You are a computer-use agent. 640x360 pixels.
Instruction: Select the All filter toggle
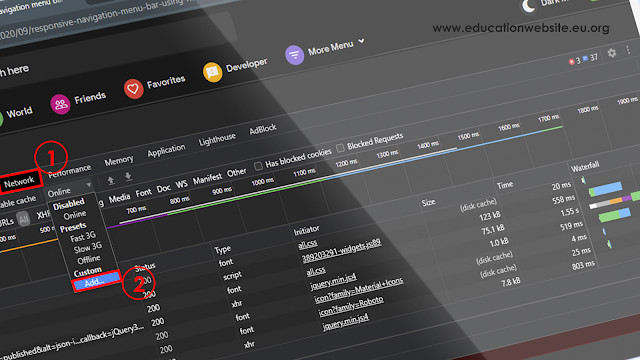click(24, 219)
